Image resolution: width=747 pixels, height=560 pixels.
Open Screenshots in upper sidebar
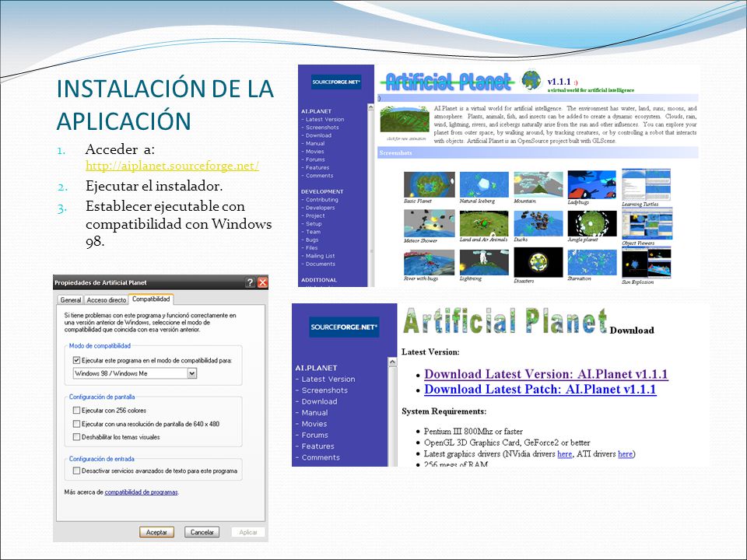[322, 128]
